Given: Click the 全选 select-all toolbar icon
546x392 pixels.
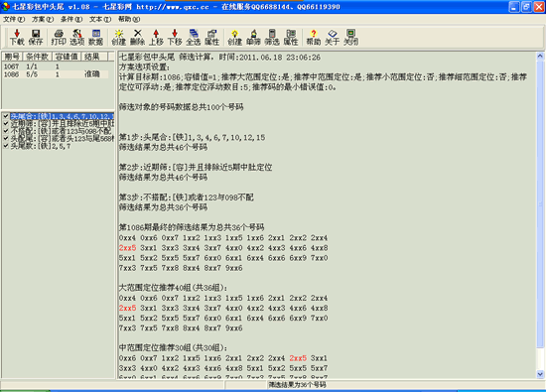Looking at the screenshot, I should coord(194,37).
